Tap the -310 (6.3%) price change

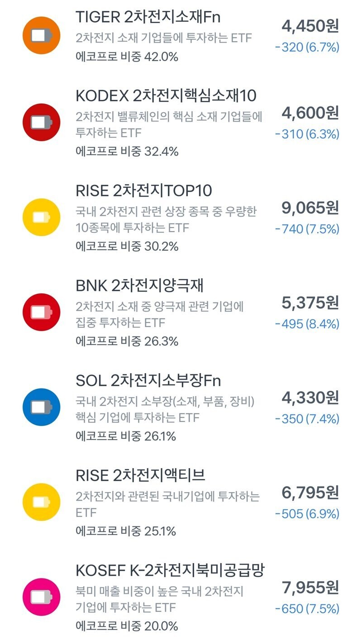tap(307, 134)
